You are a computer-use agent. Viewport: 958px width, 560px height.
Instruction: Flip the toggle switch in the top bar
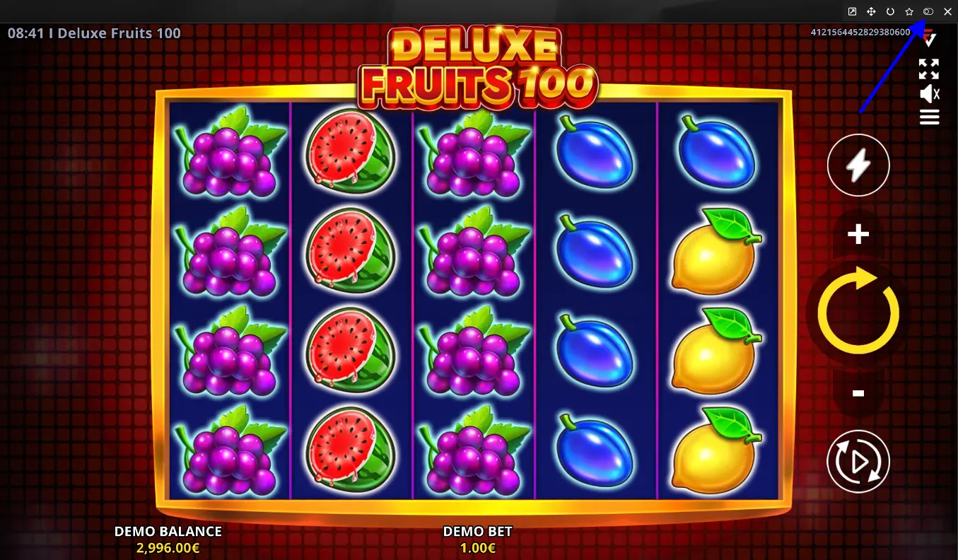[928, 11]
